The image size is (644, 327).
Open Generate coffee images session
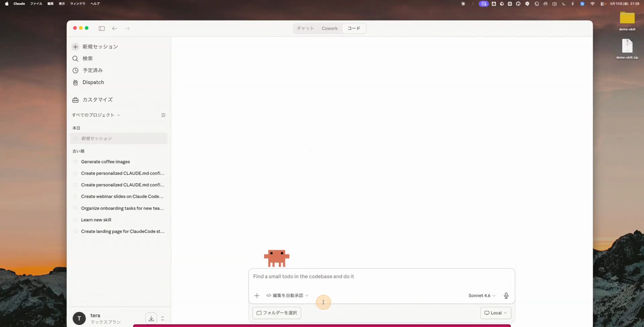pyautogui.click(x=119, y=162)
